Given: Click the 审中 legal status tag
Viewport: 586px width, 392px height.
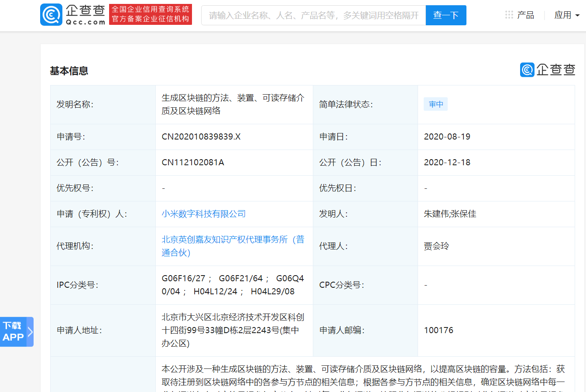Looking at the screenshot, I should coord(435,104).
